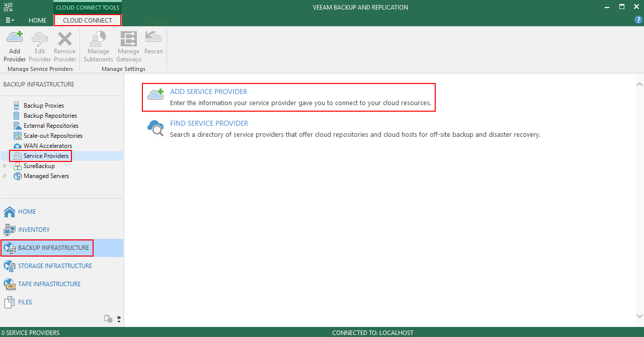Open the Find Service Provider link
This screenshot has height=337, width=644.
[209, 123]
